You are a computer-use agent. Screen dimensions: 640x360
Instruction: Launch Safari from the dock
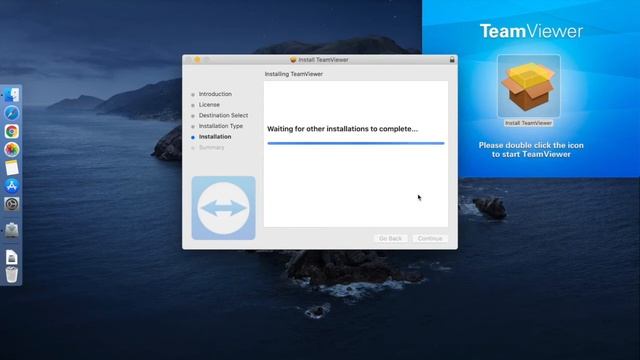coord(12,113)
